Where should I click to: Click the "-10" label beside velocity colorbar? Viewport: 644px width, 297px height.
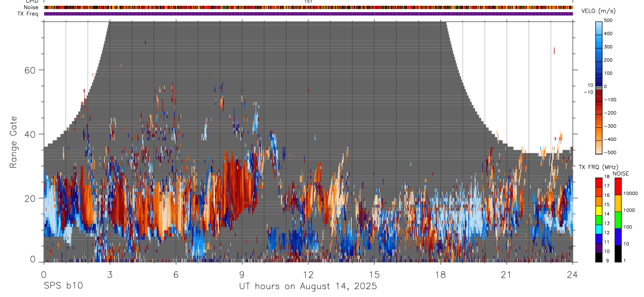(x=587, y=92)
